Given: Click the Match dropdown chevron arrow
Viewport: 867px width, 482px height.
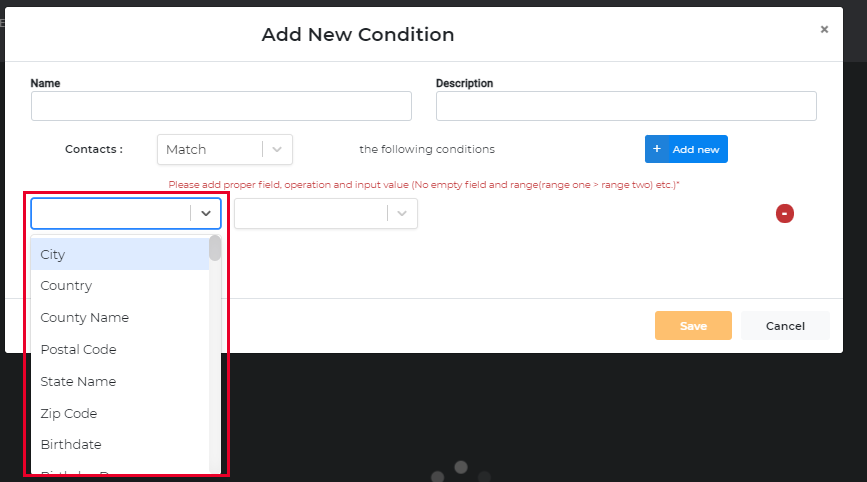Looking at the screenshot, I should click(x=277, y=149).
